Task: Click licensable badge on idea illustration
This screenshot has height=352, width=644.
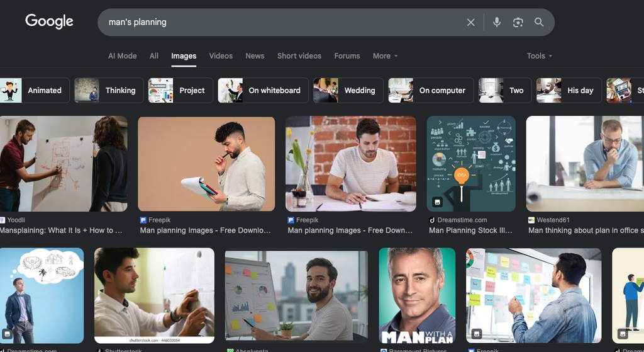Action: (x=438, y=202)
